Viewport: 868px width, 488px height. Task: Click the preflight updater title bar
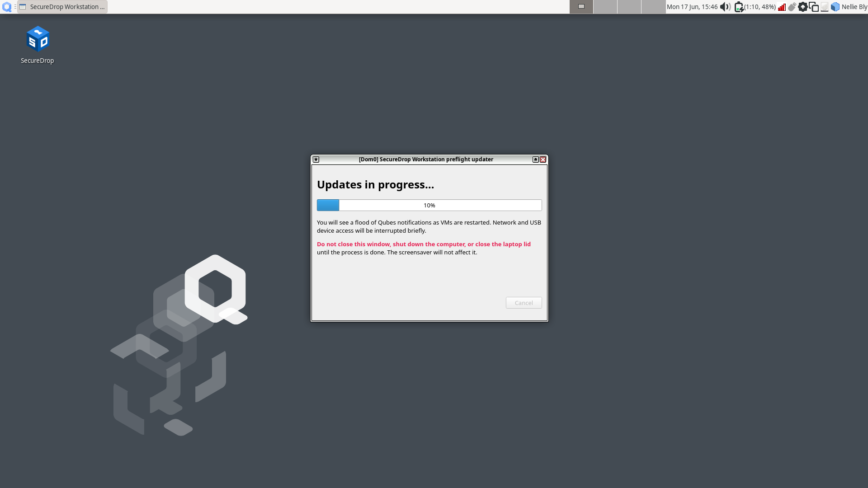425,159
